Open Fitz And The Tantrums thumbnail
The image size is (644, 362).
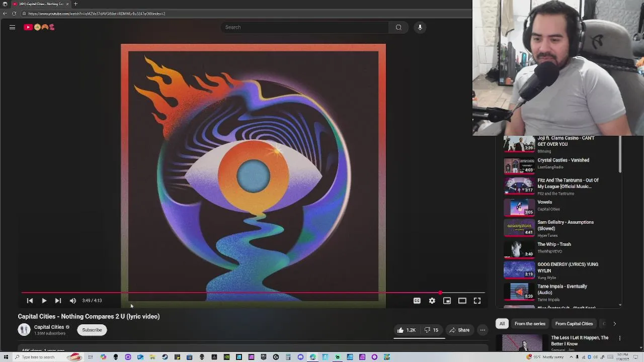519,186
